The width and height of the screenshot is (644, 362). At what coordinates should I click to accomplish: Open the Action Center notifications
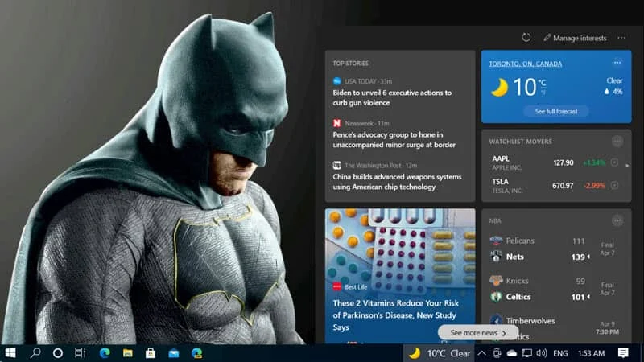tap(623, 353)
